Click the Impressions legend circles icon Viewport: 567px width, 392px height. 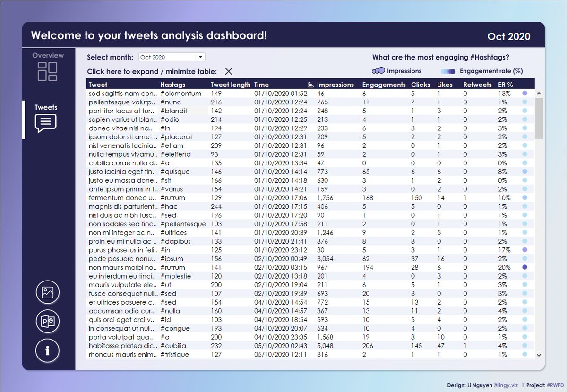378,71
